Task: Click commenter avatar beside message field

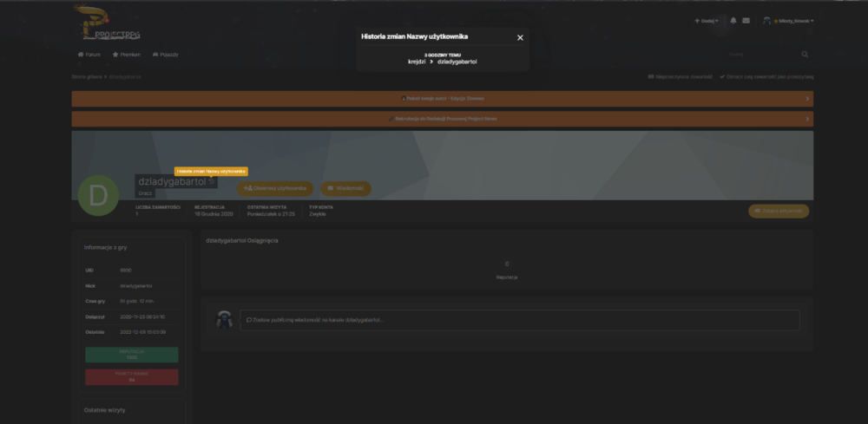Action: pyautogui.click(x=224, y=320)
